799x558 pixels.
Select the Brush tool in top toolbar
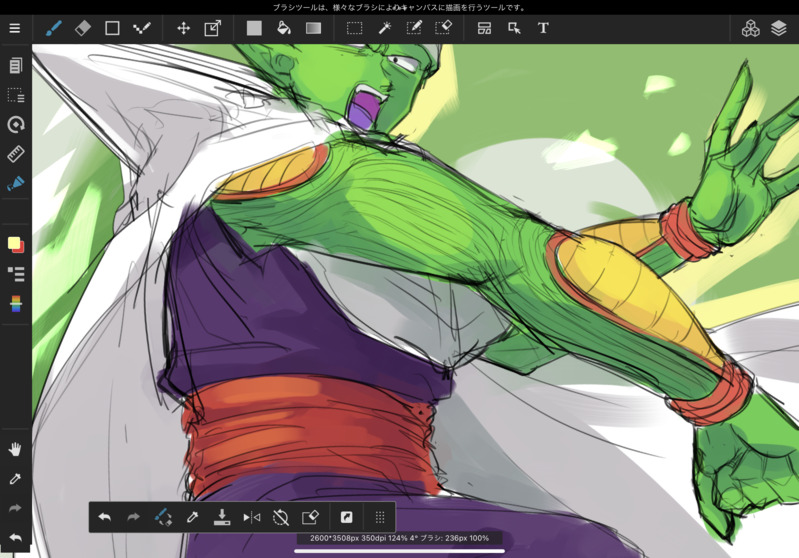coord(53,28)
